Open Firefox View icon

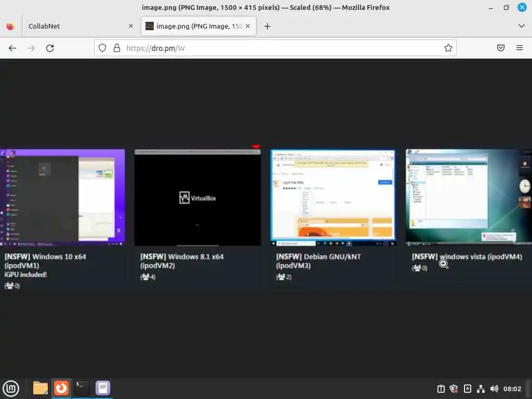point(10,26)
